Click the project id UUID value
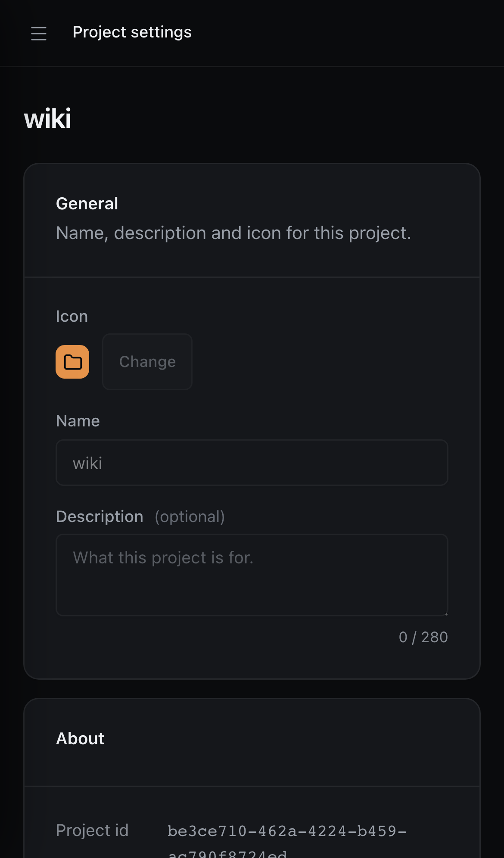Screen dimensions: 504x858 coord(287,840)
